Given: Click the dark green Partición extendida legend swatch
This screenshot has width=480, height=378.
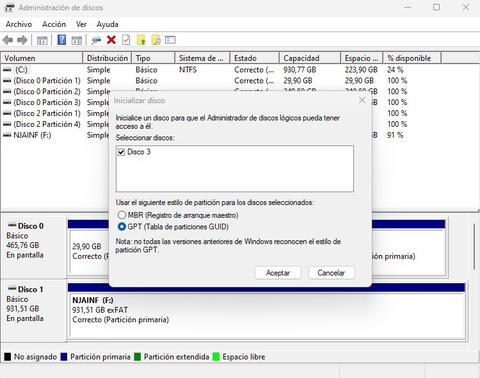Looking at the screenshot, I should pyautogui.click(x=138, y=357).
